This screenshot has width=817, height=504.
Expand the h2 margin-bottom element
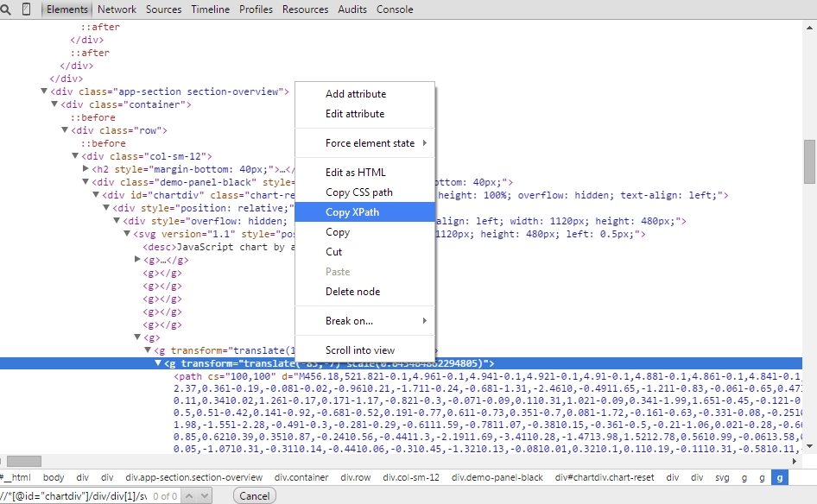(x=85, y=169)
